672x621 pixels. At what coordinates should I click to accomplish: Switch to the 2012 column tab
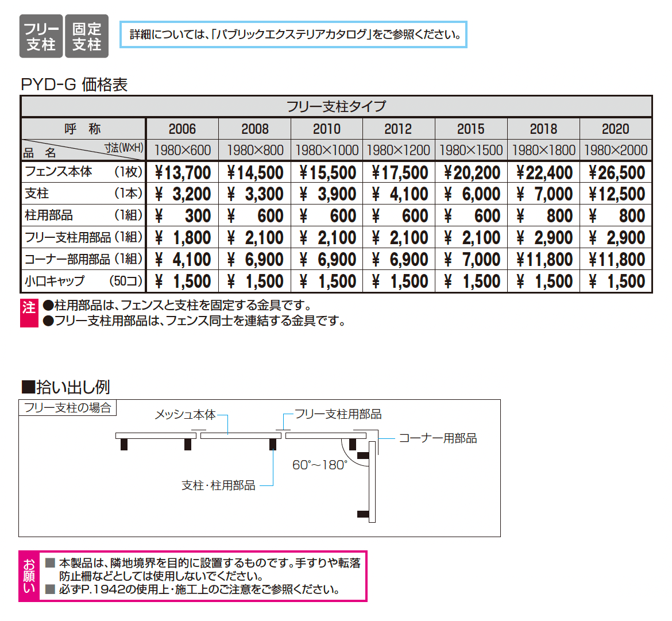[x=399, y=129]
